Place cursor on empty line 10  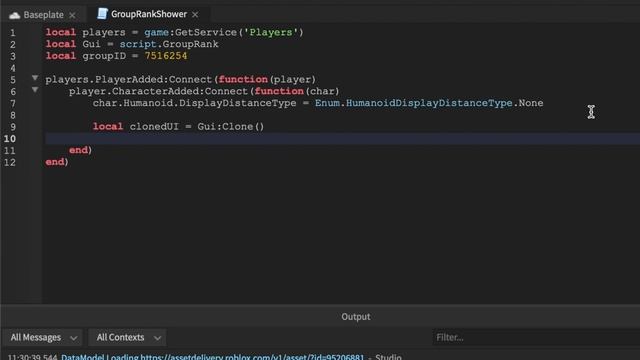click(x=342, y=138)
